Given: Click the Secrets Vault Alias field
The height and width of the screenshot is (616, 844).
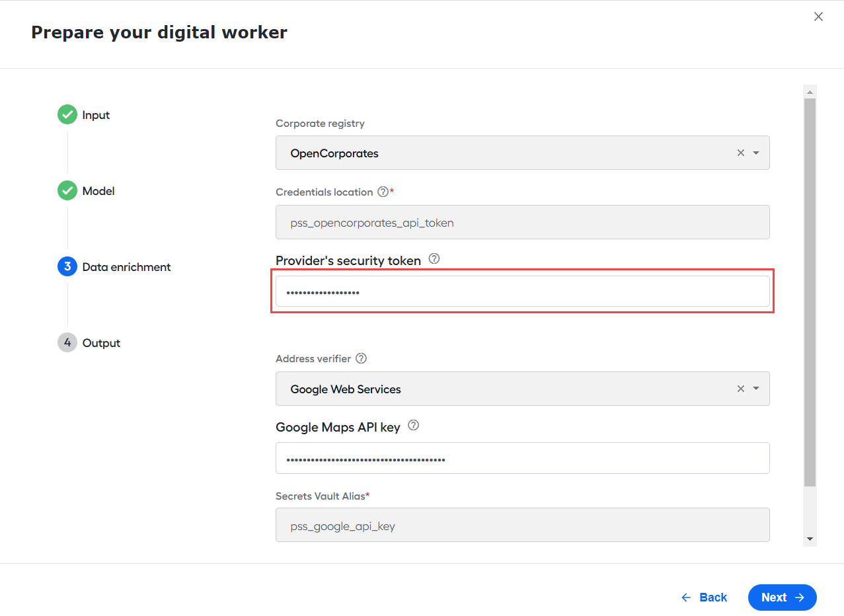Looking at the screenshot, I should click(x=523, y=525).
